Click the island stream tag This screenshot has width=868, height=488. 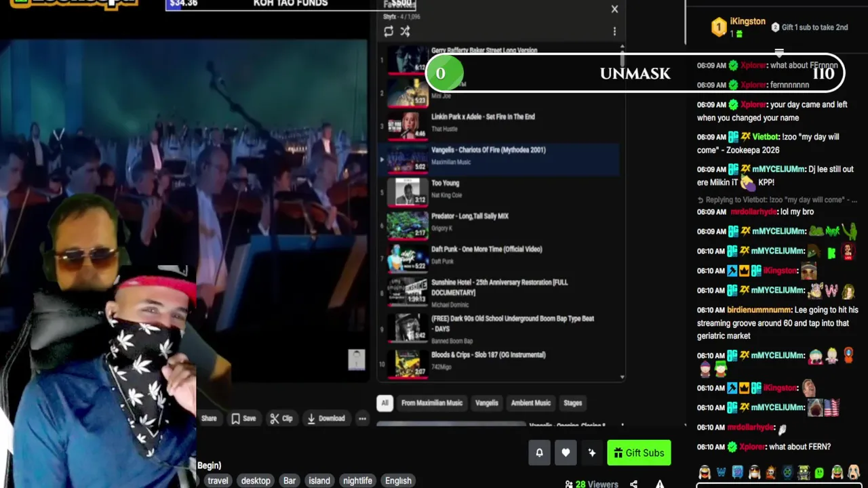tap(319, 481)
